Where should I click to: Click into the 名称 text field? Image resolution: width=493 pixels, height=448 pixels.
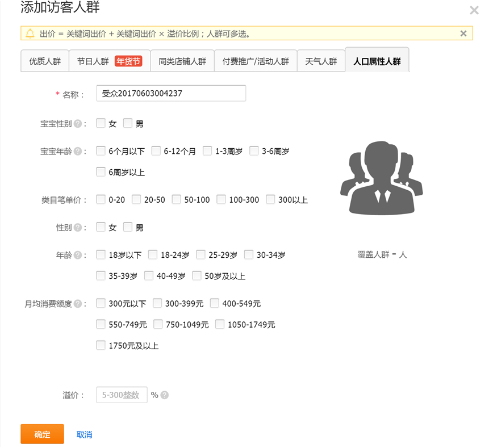tap(171, 94)
